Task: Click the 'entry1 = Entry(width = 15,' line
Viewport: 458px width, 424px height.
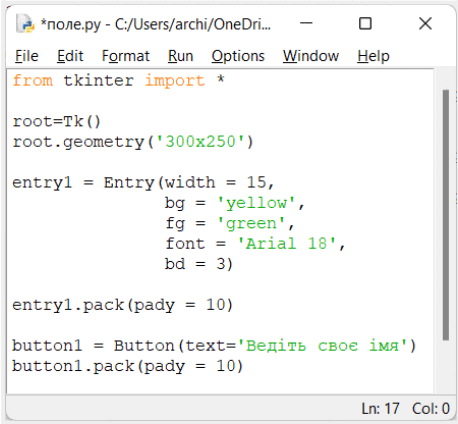Action: 143,183
